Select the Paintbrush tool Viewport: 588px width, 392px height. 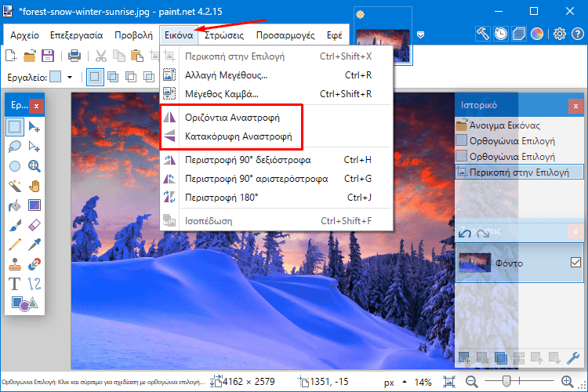(15, 225)
